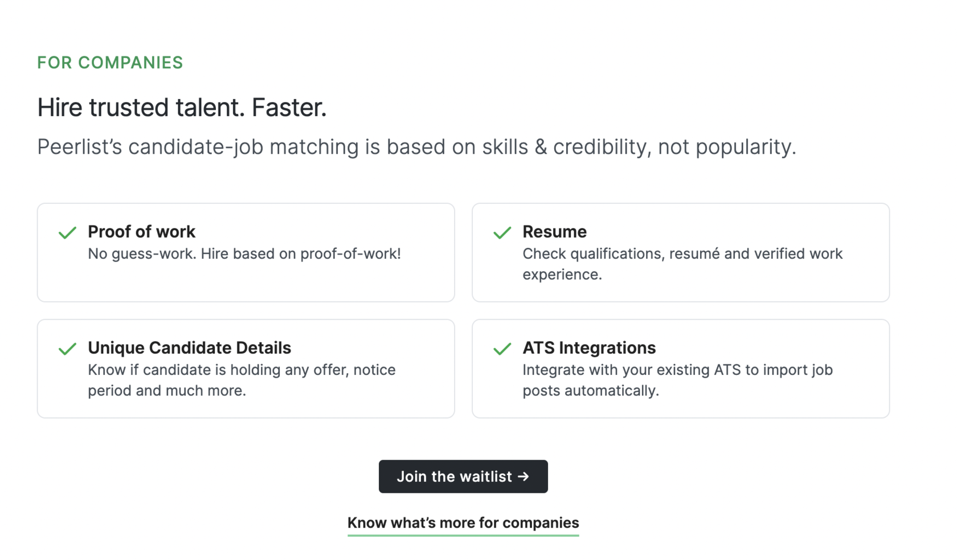This screenshot has width=957, height=560.
Task: Click the FOR COMPANIES section label
Action: 110,63
